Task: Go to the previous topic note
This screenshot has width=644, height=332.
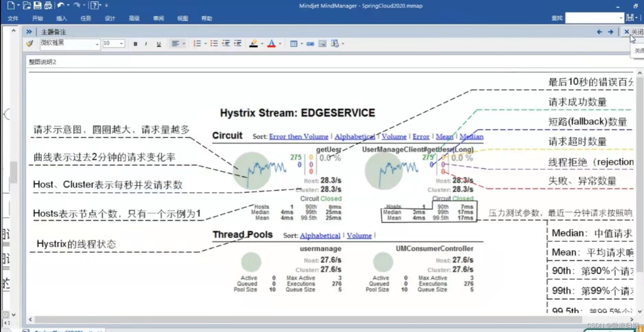Action: 599,32
